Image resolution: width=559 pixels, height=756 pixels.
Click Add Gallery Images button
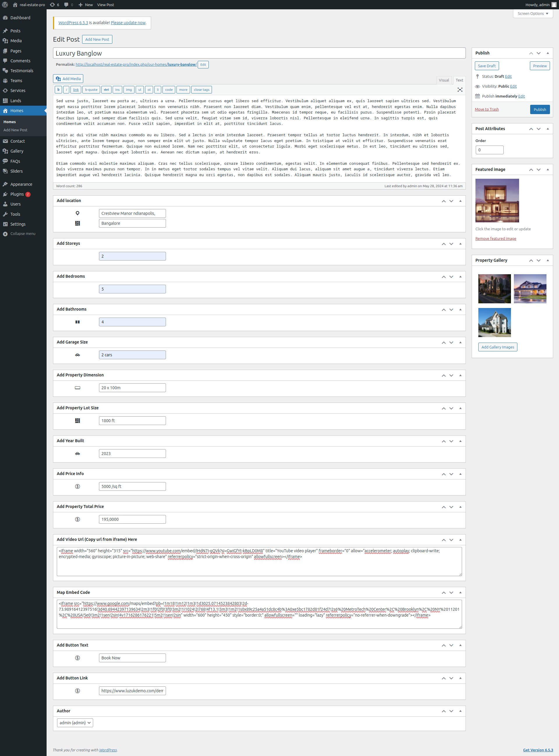497,347
